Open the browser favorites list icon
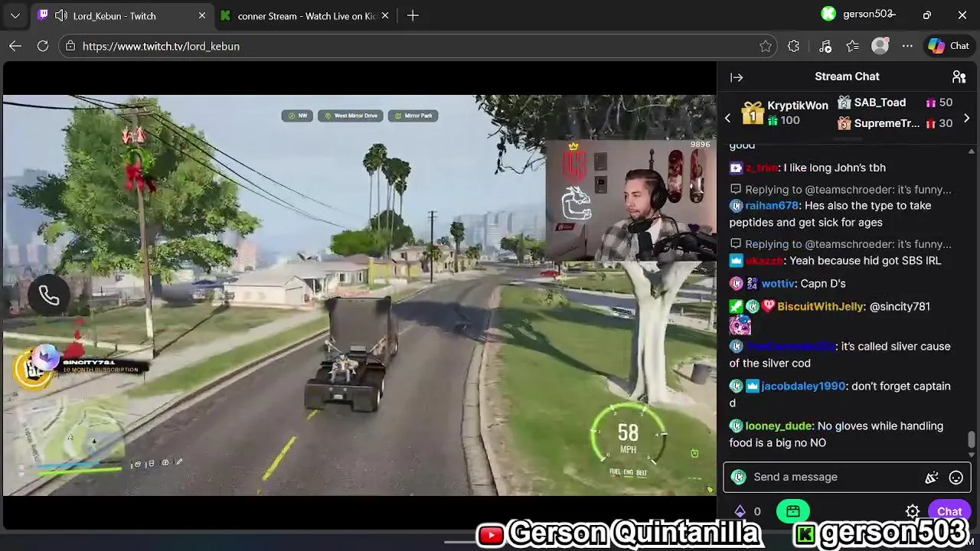 coord(852,46)
